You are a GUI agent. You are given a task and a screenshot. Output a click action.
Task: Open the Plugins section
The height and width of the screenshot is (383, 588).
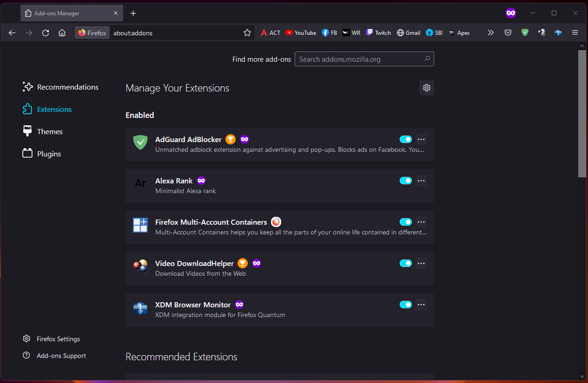coord(41,154)
